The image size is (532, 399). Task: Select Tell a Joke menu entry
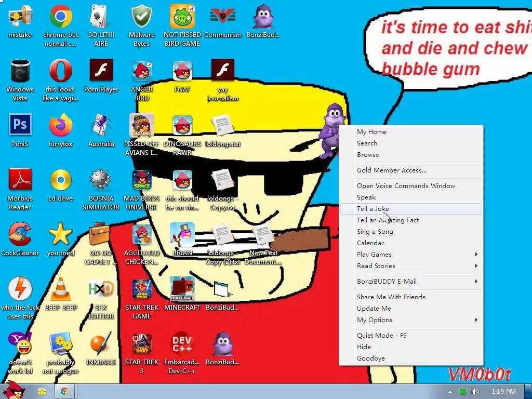click(411, 209)
